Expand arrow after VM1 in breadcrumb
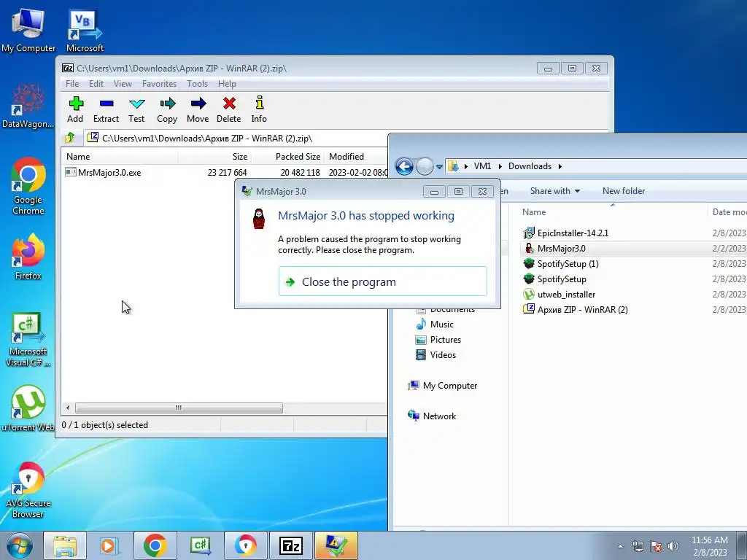 [x=500, y=166]
